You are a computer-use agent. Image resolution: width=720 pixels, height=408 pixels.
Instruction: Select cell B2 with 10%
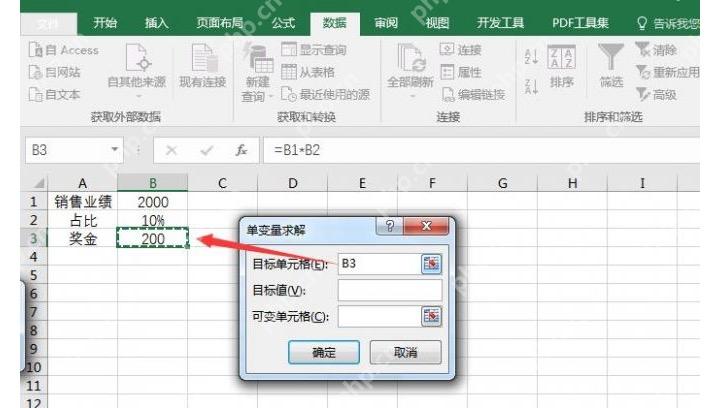pos(152,220)
